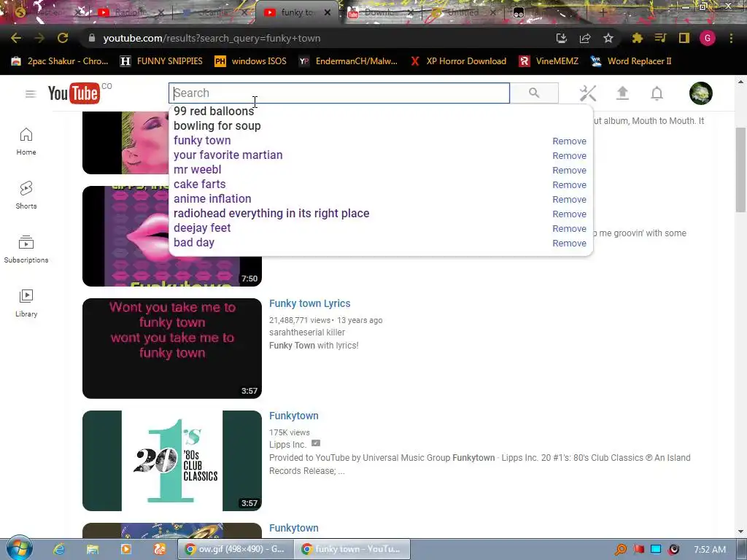Click the red flag tray icon
The width and height of the screenshot is (747, 560).
pos(638,550)
